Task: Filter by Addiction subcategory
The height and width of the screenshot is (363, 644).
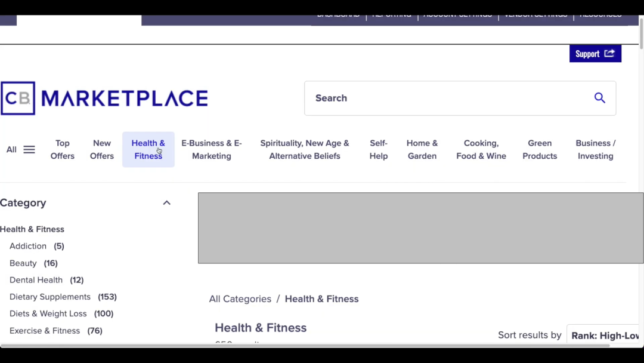Action: (28, 246)
